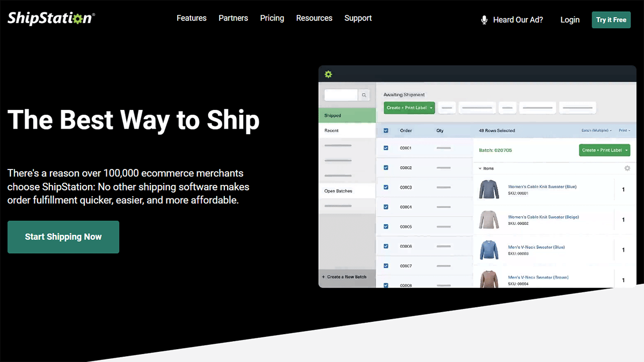Open the Batch (Multiple) dropdown

tap(596, 130)
